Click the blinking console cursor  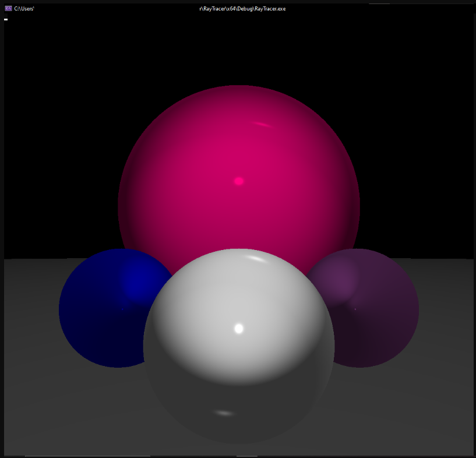coord(5,19)
